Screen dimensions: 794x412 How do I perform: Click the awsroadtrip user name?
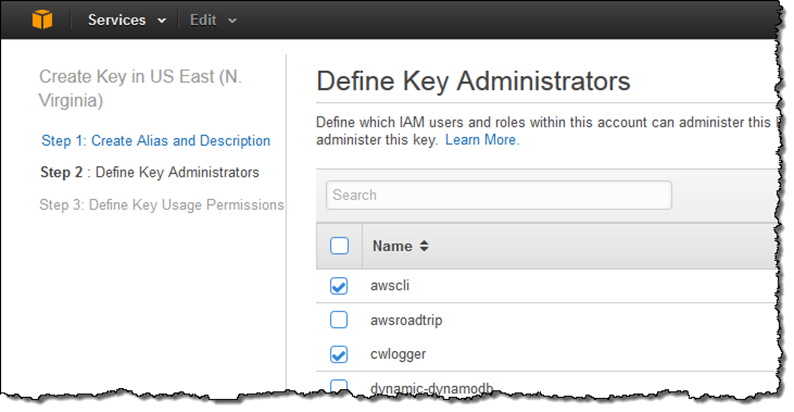tap(406, 320)
